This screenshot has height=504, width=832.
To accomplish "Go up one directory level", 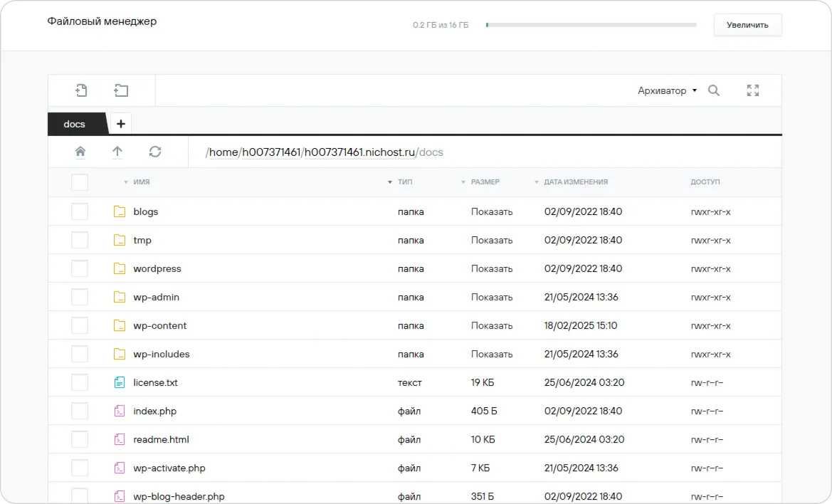I will pyautogui.click(x=117, y=152).
